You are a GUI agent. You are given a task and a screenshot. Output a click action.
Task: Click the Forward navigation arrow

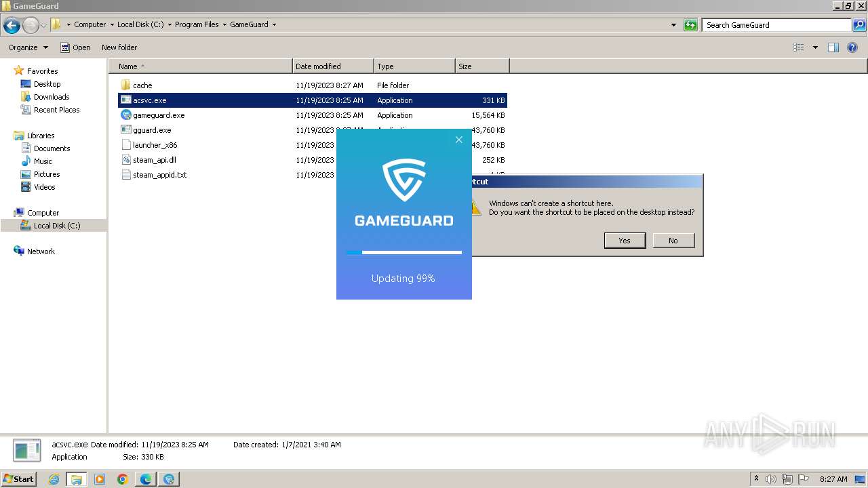point(31,26)
